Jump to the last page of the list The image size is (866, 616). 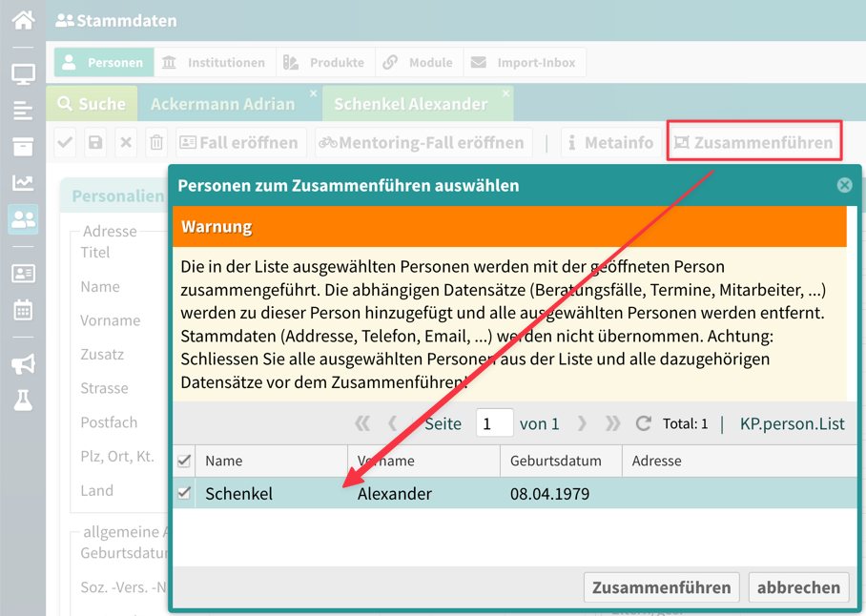tap(612, 423)
